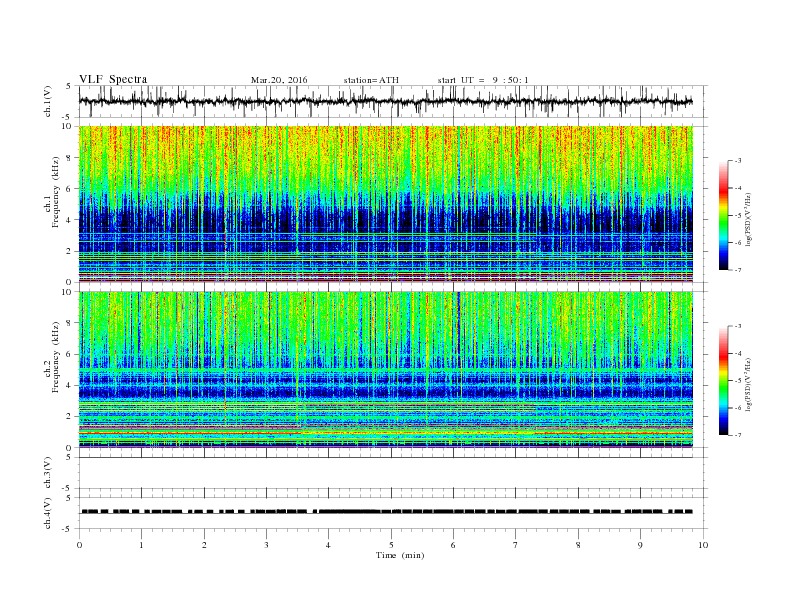Click the time axis tick label '6'
Image resolution: width=792 pixels, height=612 pixels.
[453, 545]
